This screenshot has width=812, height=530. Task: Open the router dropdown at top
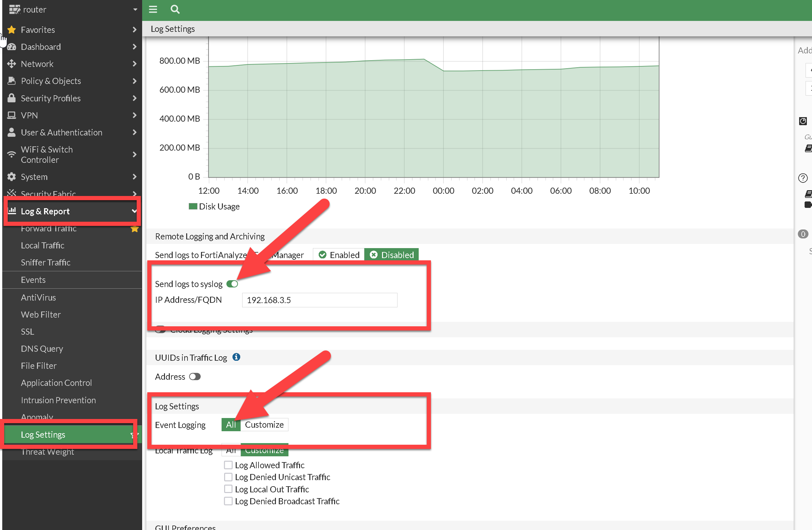tap(135, 10)
